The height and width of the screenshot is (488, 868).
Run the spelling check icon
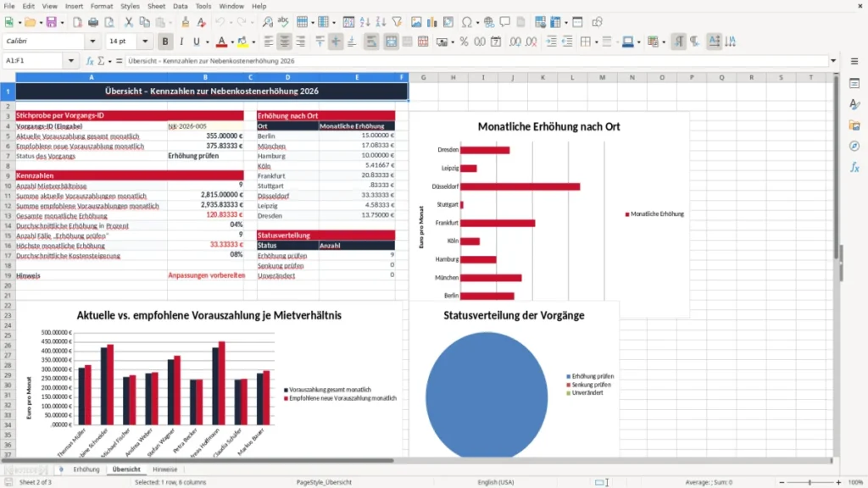click(283, 22)
